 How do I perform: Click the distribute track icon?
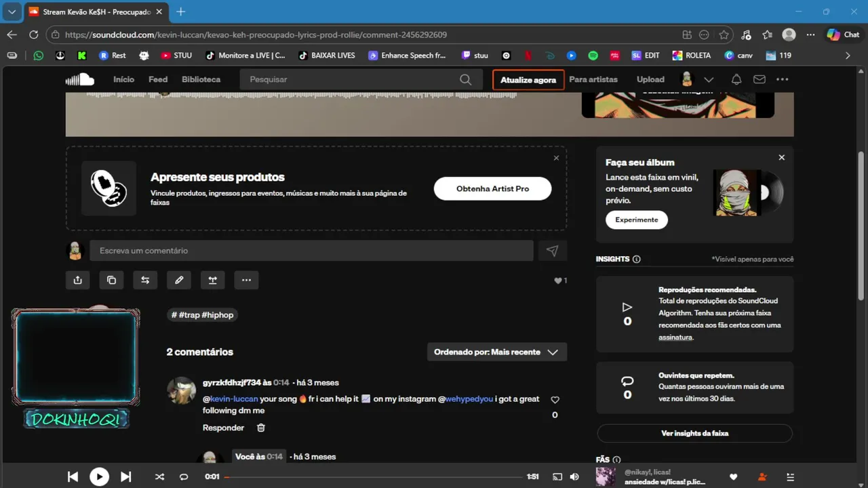[x=212, y=280]
